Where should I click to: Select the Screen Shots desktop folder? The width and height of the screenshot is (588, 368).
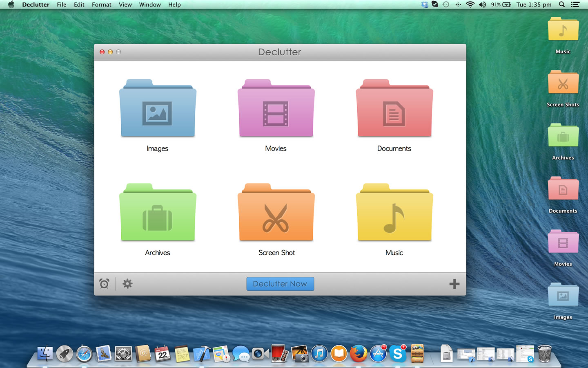point(563,83)
